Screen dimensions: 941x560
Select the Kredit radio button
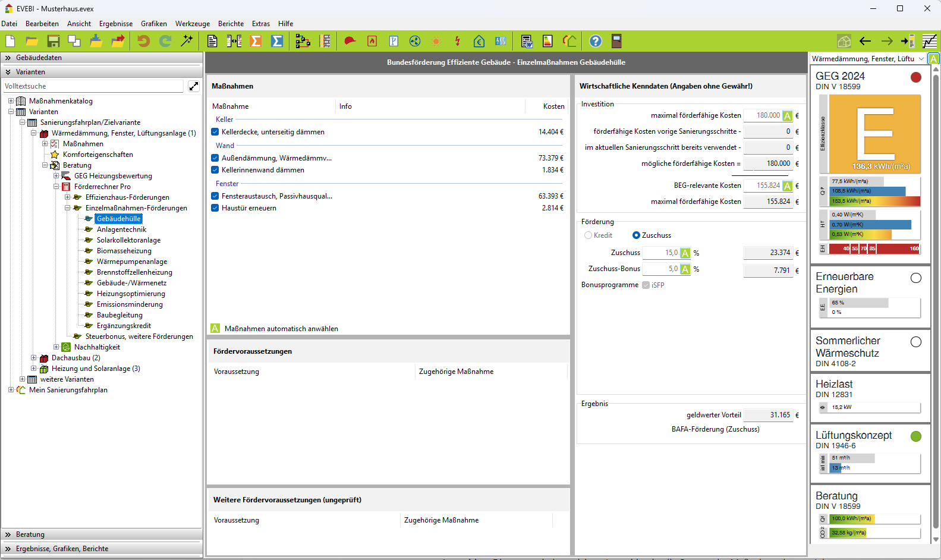(588, 235)
